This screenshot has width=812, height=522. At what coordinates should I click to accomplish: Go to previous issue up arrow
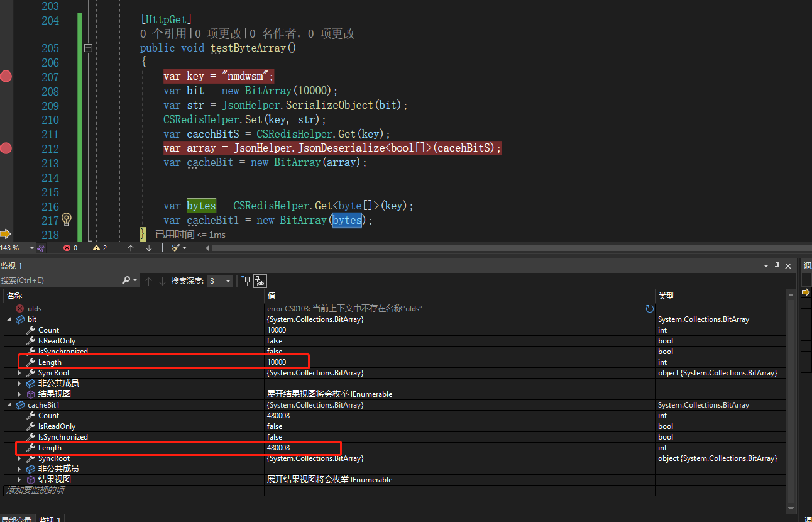(131, 248)
